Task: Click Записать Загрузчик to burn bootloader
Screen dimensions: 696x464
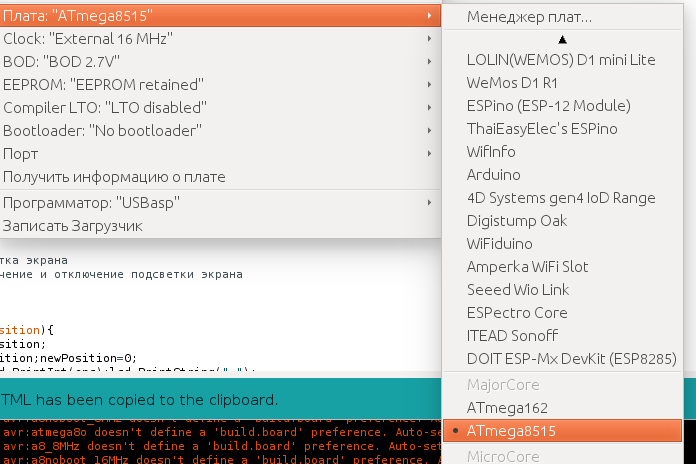Action: [x=73, y=226]
